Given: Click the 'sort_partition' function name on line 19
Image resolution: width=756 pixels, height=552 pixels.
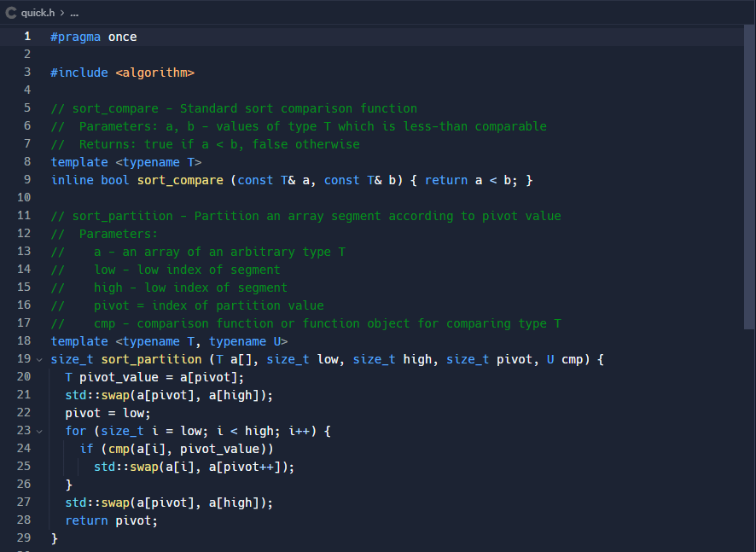Looking at the screenshot, I should (151, 360).
